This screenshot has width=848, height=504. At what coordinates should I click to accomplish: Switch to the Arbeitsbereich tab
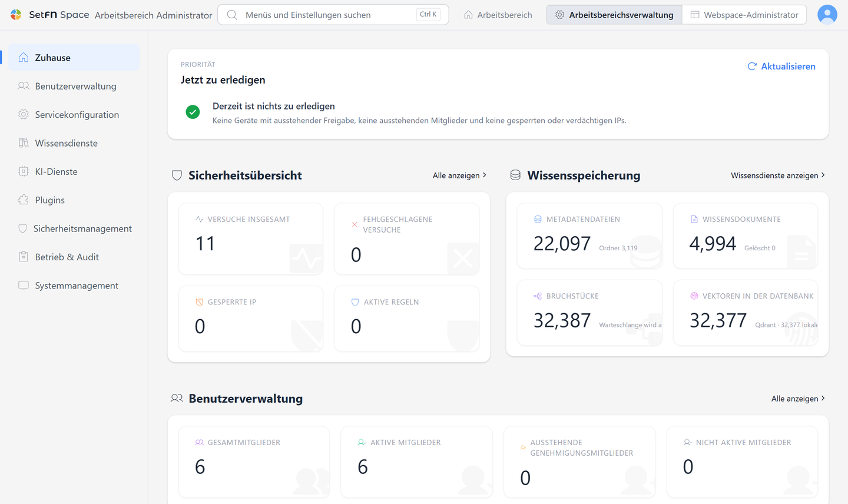498,15
